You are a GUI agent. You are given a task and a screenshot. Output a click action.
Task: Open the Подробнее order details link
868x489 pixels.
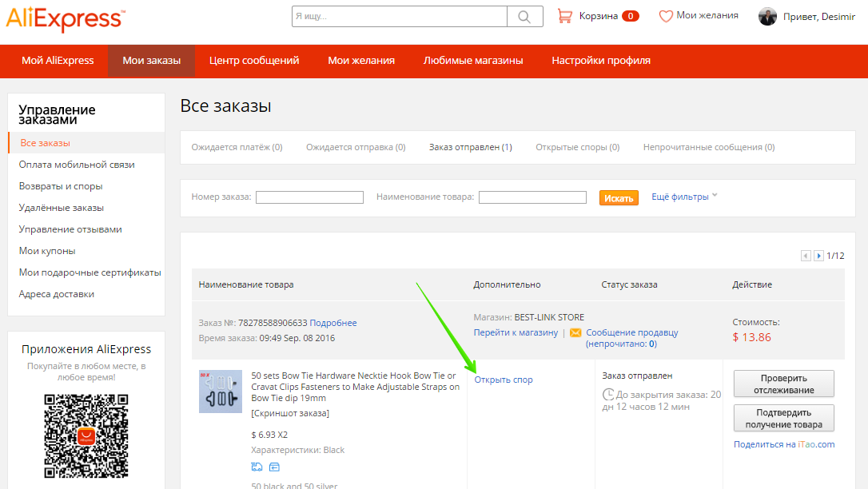coord(333,323)
